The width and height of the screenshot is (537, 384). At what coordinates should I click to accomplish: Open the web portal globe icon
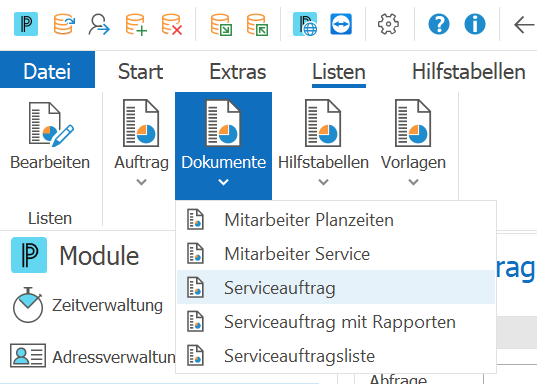pos(305,24)
